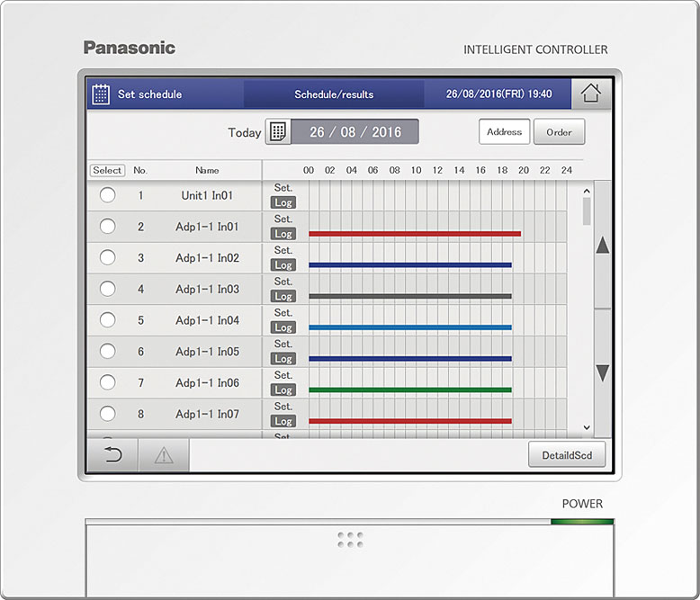Click the green schedule bar for Adp1-1 In06
Image resolution: width=700 pixels, height=600 pixels.
coord(409,390)
